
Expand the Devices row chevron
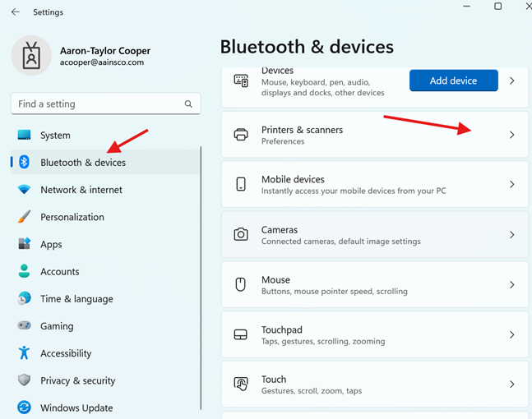coord(511,81)
